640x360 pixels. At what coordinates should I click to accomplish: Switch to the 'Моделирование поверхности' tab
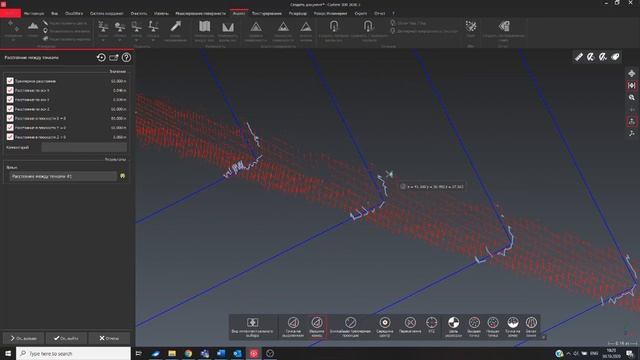pos(200,13)
